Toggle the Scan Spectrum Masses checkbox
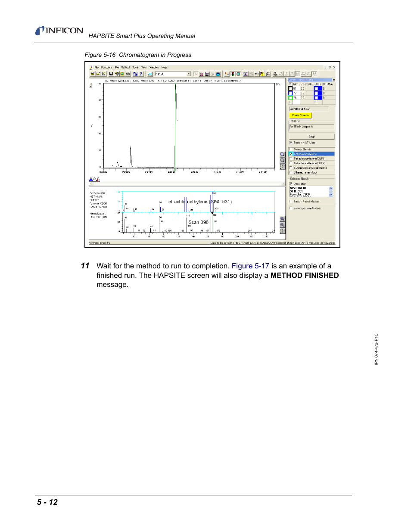The height and width of the screenshot is (532, 411). pos(291,208)
